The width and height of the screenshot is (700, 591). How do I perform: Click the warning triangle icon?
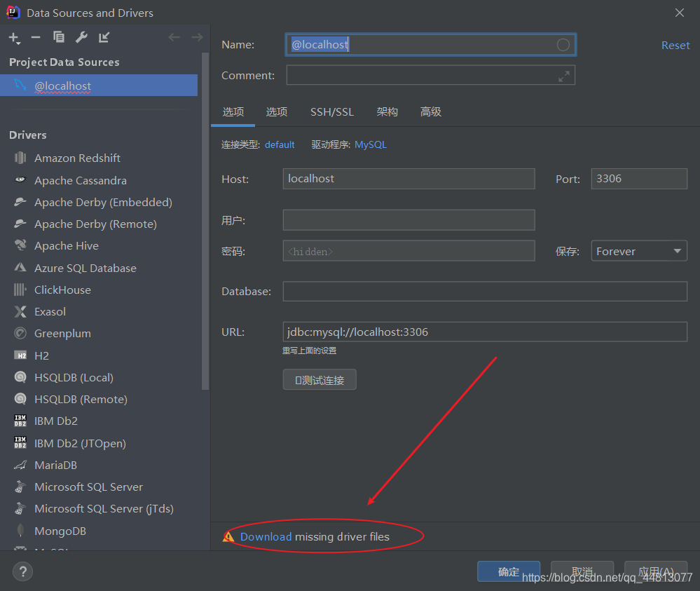228,536
